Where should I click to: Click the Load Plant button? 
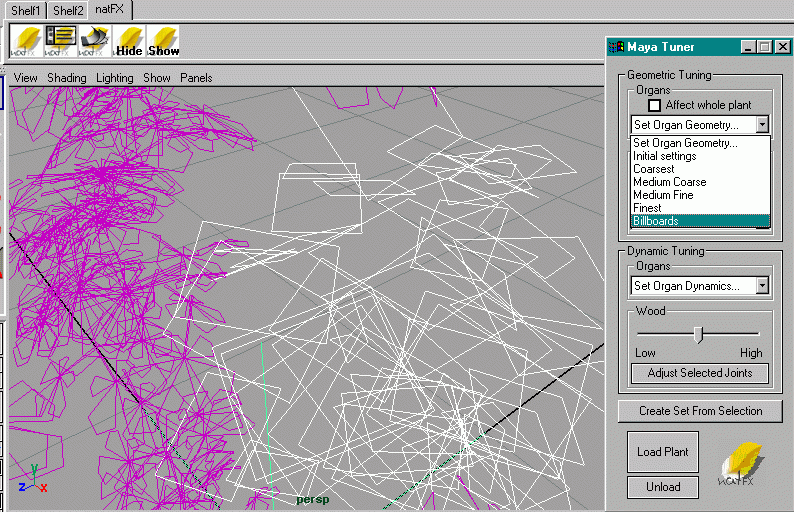tap(662, 452)
